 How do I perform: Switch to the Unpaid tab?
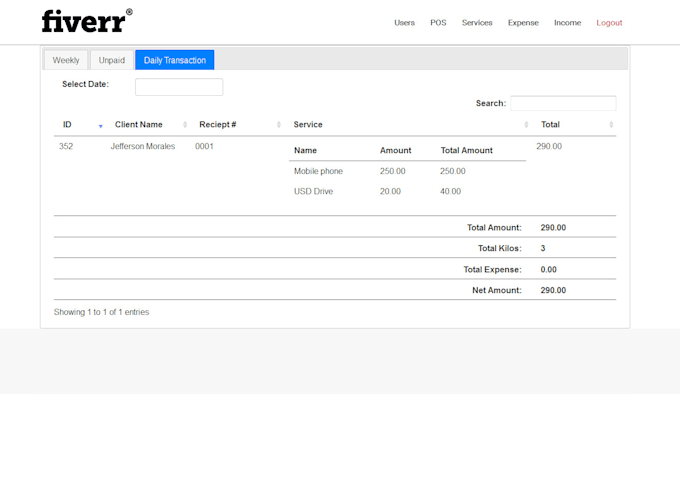111,60
